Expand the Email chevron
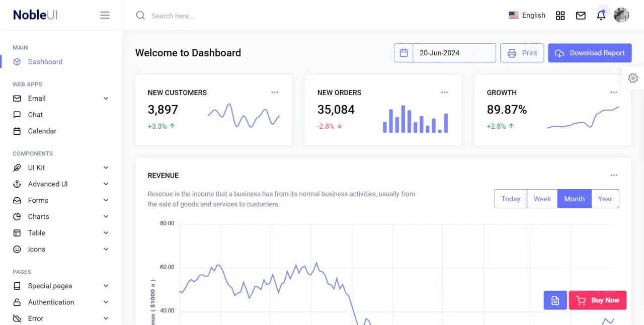 tap(106, 99)
